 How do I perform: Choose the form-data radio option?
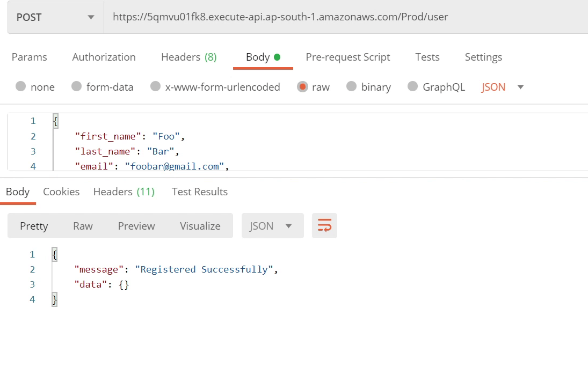point(77,87)
